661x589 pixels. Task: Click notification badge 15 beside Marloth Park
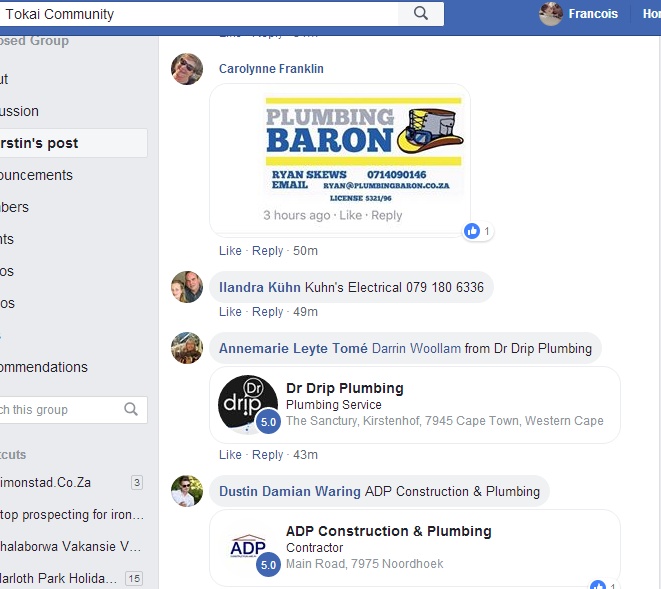click(x=134, y=578)
